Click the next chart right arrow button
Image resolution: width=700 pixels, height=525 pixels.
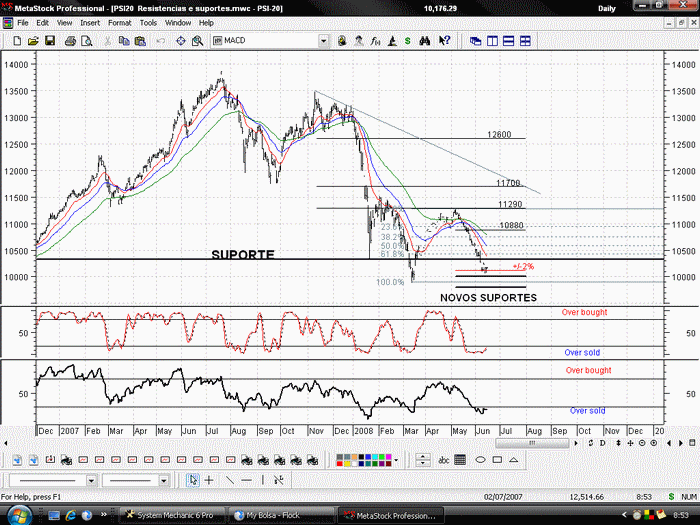[680, 443]
